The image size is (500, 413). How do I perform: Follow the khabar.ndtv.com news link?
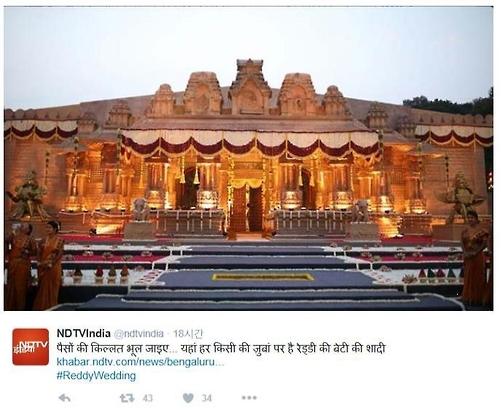click(140, 362)
